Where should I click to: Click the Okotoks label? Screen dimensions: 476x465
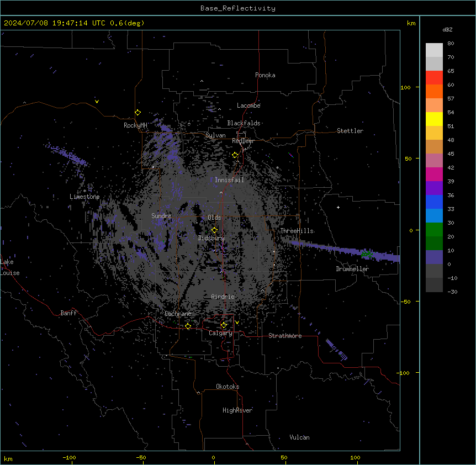pyautogui.click(x=228, y=387)
